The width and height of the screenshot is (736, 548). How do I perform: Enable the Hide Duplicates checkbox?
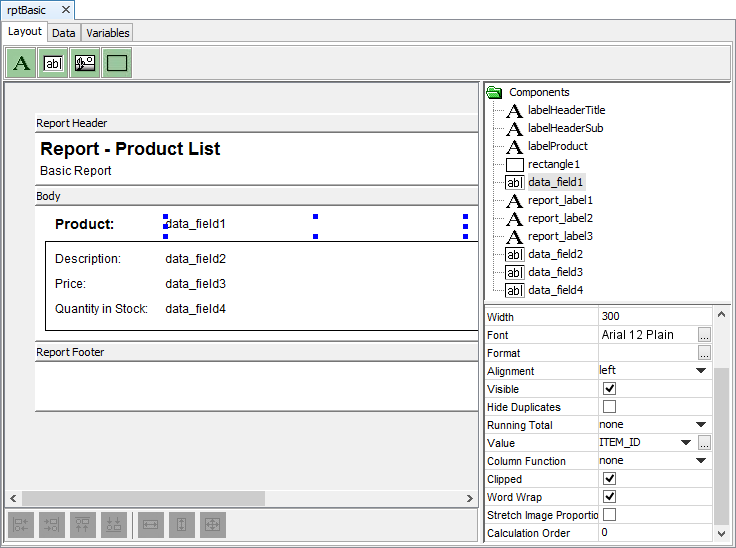pos(610,407)
